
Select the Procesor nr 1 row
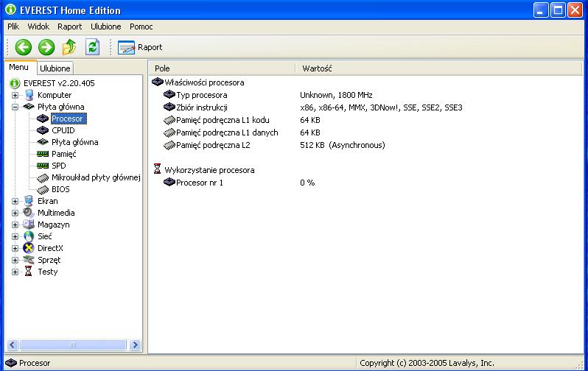tap(365, 183)
